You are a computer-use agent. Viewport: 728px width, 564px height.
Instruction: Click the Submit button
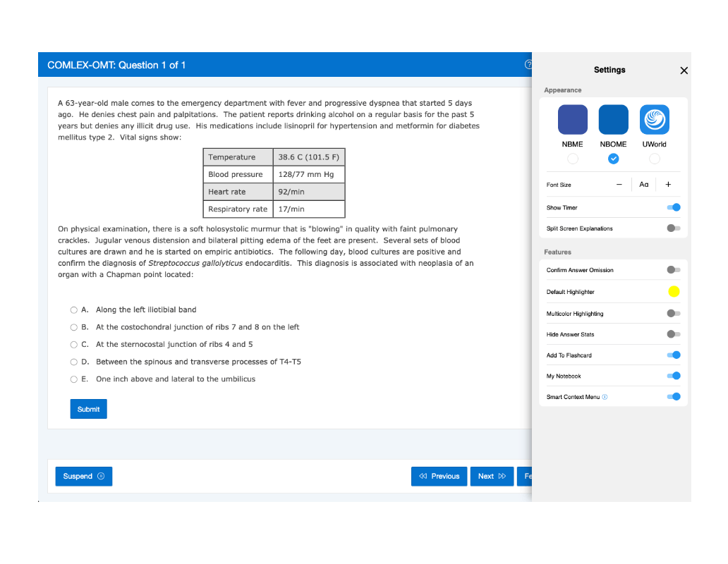tap(88, 409)
